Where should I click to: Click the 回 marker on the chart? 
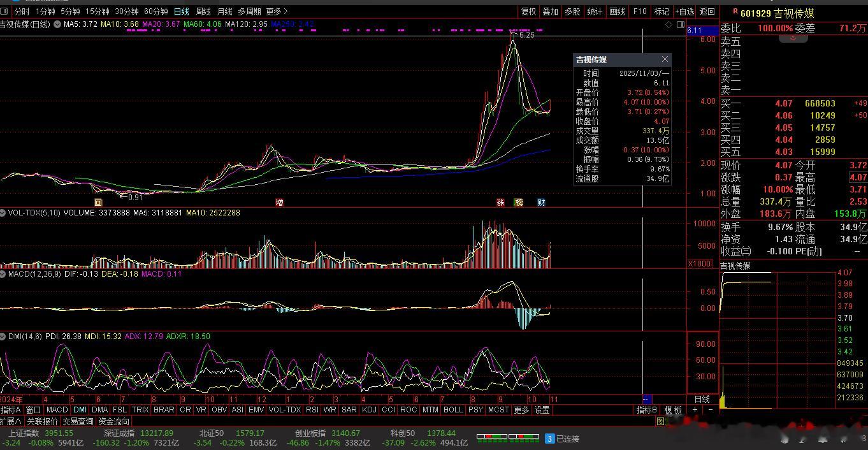pos(98,202)
